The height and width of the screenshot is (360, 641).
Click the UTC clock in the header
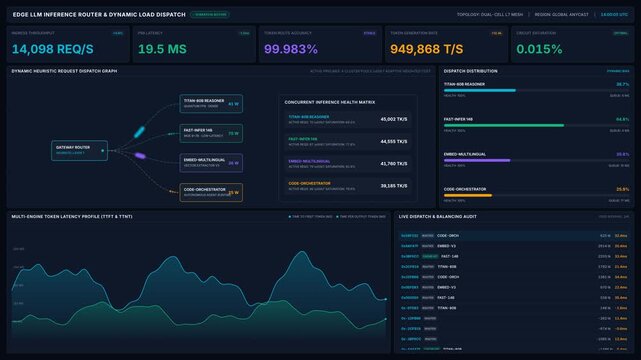click(x=614, y=15)
